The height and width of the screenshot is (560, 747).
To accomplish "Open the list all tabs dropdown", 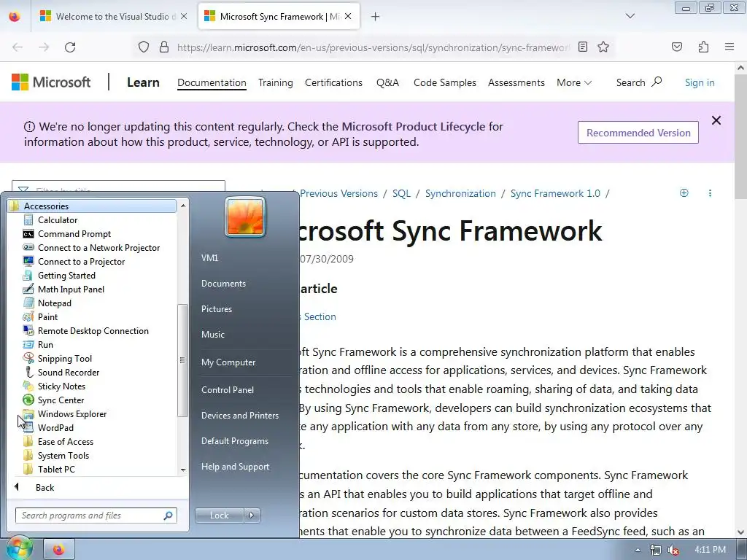I will point(630,16).
